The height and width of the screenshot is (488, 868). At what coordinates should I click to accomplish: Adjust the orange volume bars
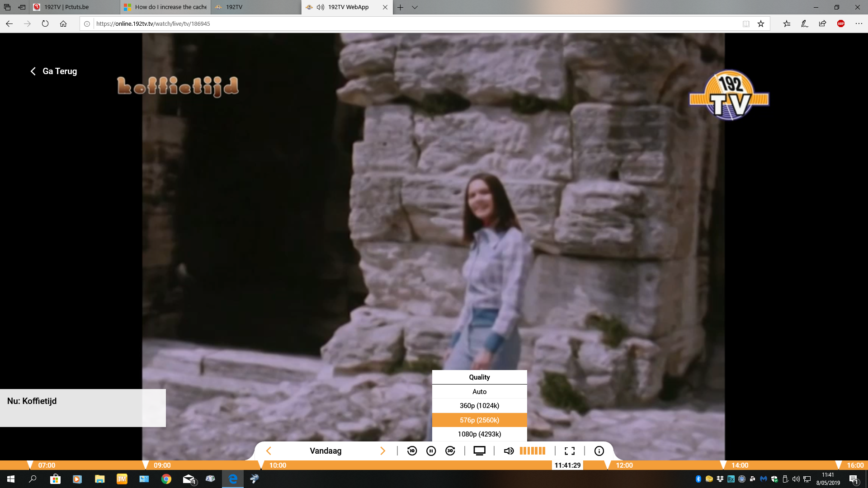(x=533, y=451)
